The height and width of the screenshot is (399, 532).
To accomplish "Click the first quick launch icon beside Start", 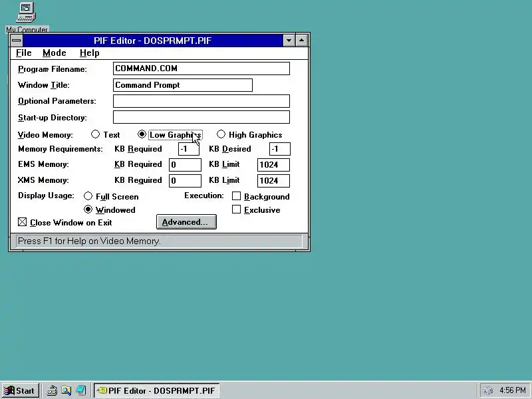I will click(x=52, y=390).
